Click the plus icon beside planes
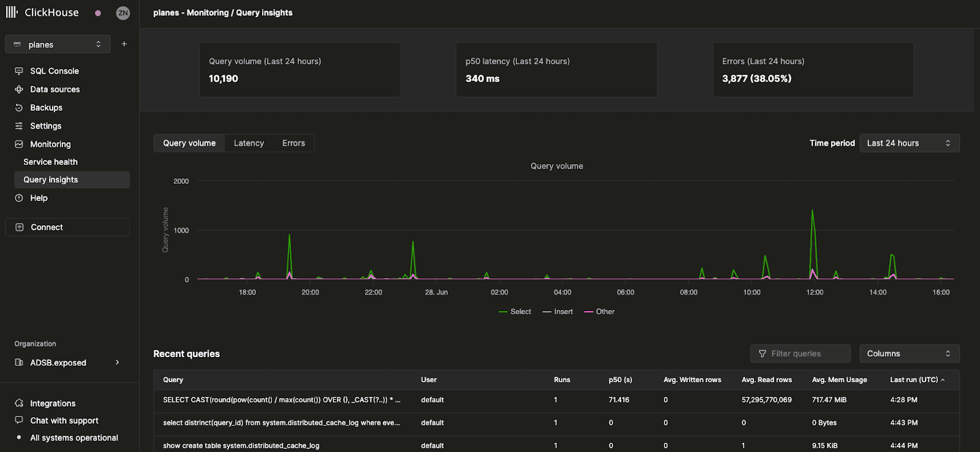This screenshot has height=452, width=980. coord(124,44)
